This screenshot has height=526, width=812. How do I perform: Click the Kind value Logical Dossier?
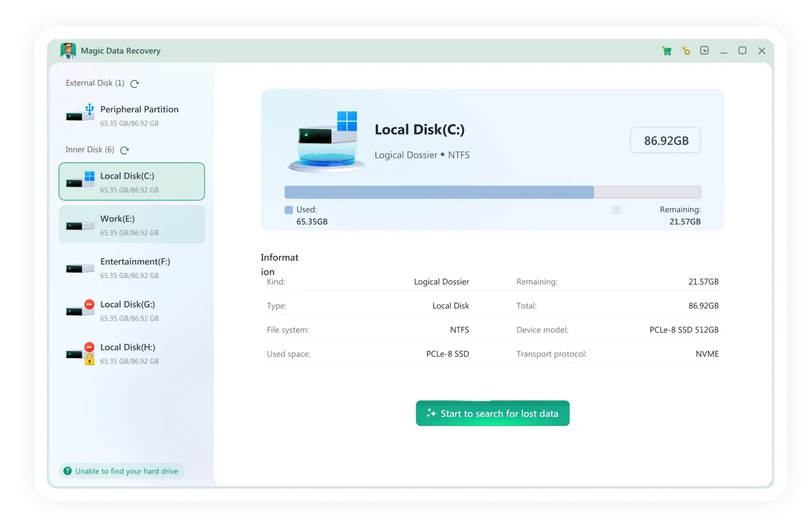pos(442,282)
